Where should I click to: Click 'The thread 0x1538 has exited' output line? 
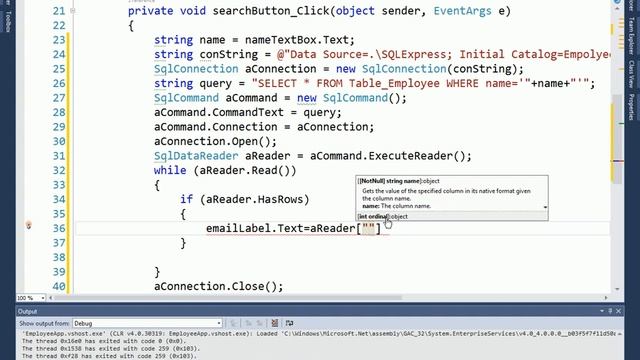click(111, 349)
